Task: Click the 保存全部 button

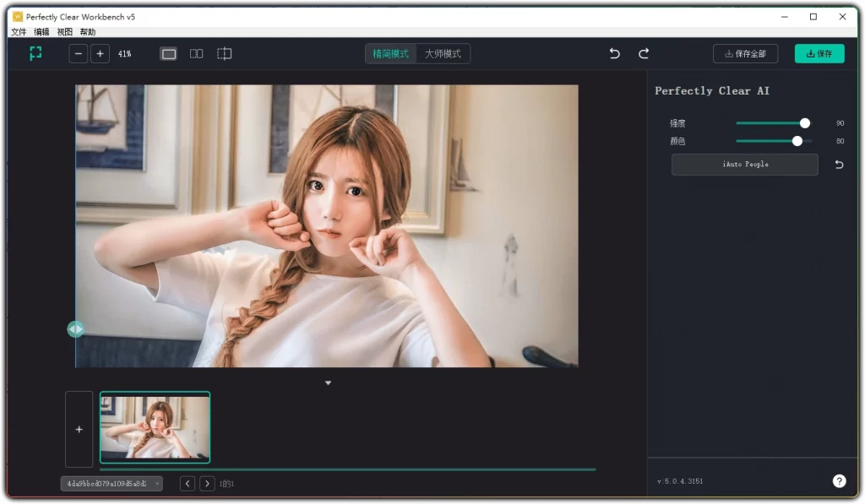Action: [745, 53]
